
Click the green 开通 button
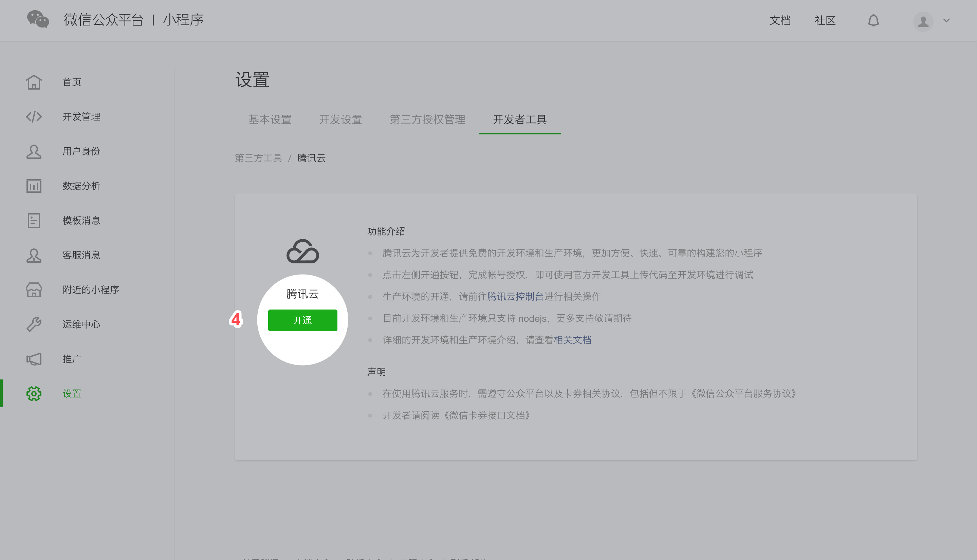click(302, 320)
